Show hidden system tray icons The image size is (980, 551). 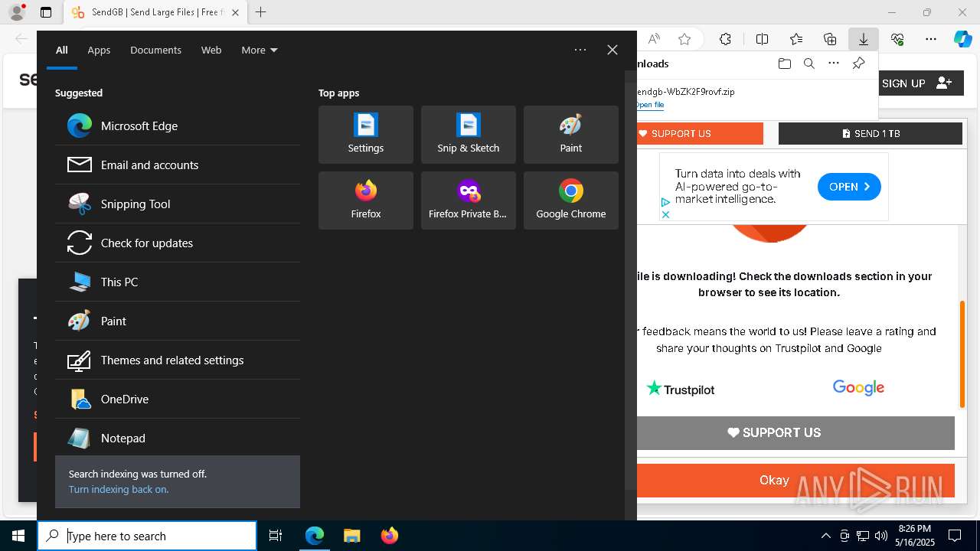[825, 536]
